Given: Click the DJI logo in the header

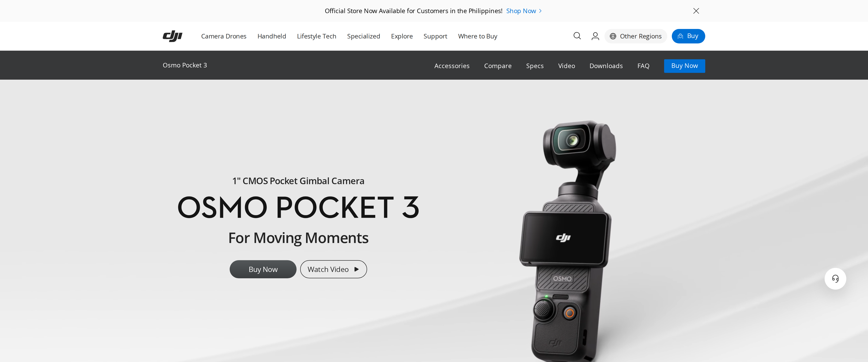Looking at the screenshot, I should (172, 36).
